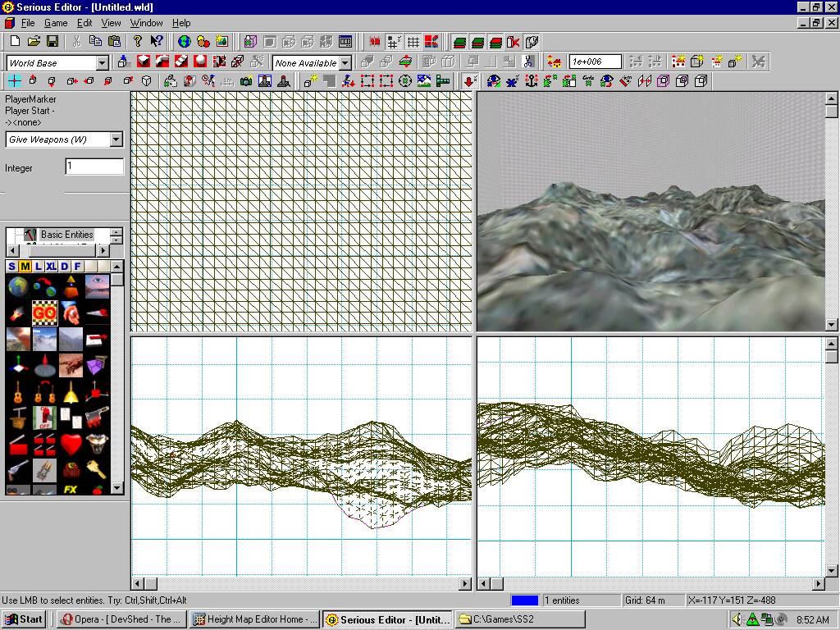Save the world with the floppy icon
This screenshot has height=630, width=840.
(x=52, y=41)
